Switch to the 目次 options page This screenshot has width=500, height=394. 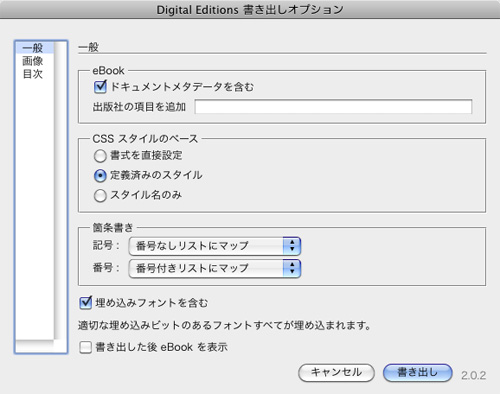coord(33,74)
